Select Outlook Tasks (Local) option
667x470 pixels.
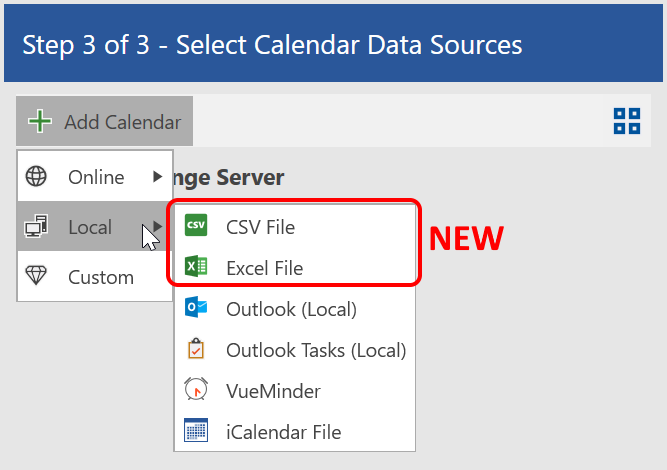(x=316, y=350)
